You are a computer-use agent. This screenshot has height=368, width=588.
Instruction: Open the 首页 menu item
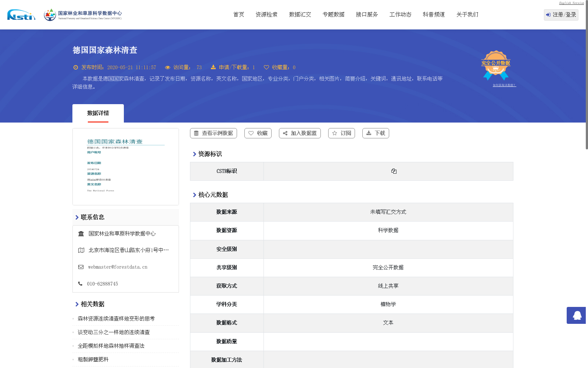coord(239,14)
